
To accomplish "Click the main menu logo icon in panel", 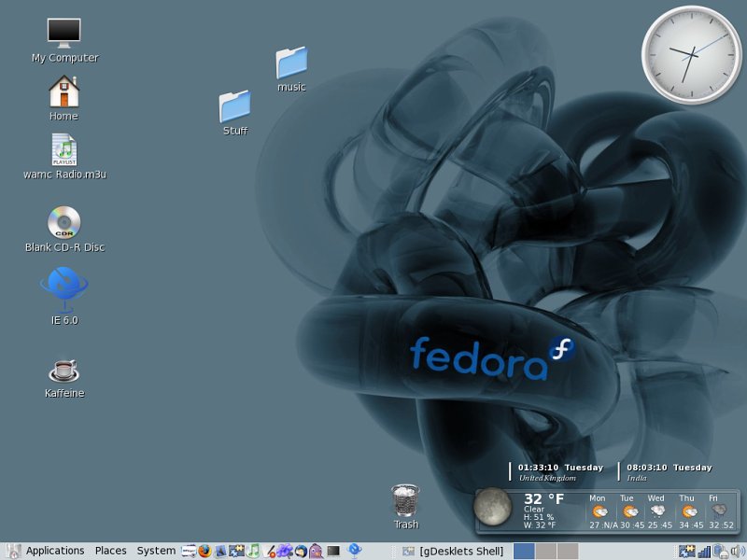I will 13,551.
